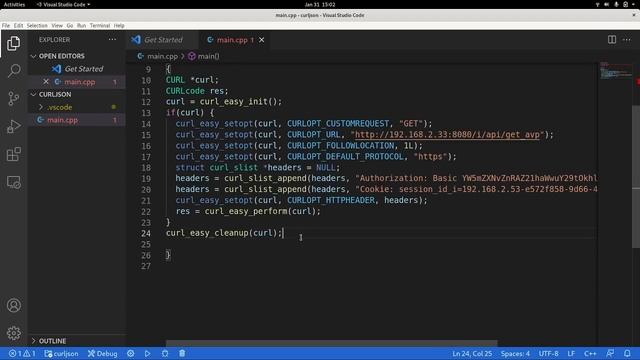Open editor More Actions ellipsis
640x360 pixels.
627,40
